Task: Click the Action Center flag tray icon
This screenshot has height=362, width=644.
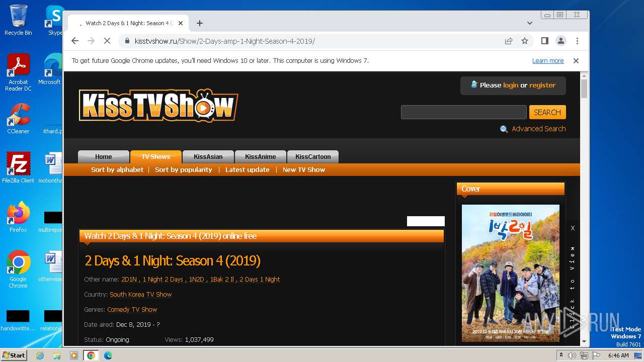Action: [596, 355]
